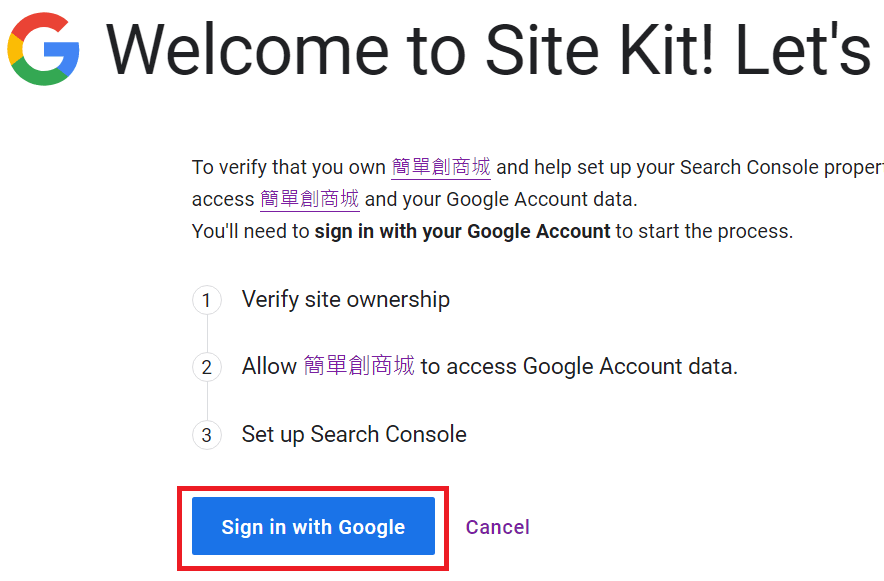Cancel the Site Kit setup
The width and height of the screenshot is (884, 581).
pyautogui.click(x=497, y=527)
